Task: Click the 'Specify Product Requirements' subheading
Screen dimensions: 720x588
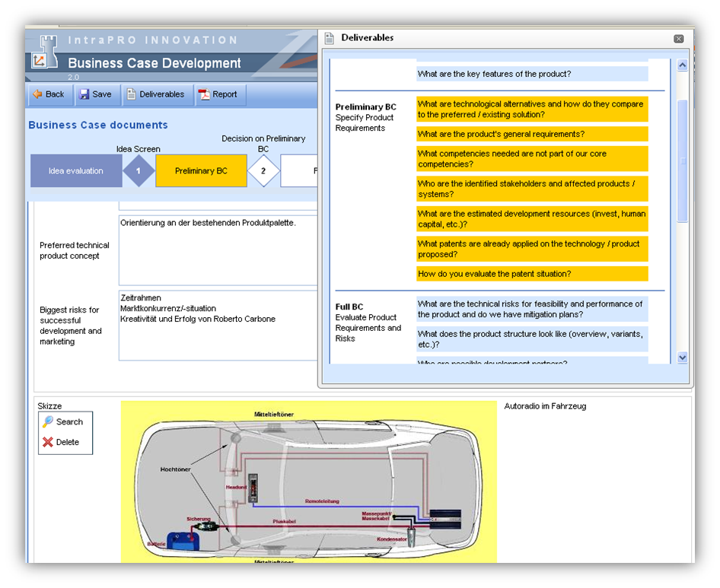Action: click(364, 123)
